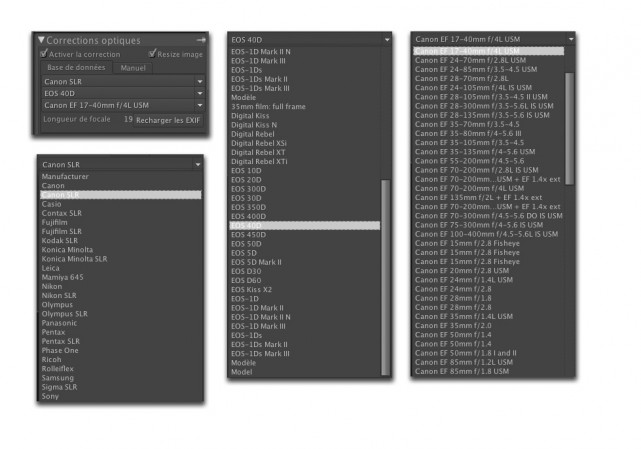Select Olympus SLR manufacturer entry

click(65, 314)
